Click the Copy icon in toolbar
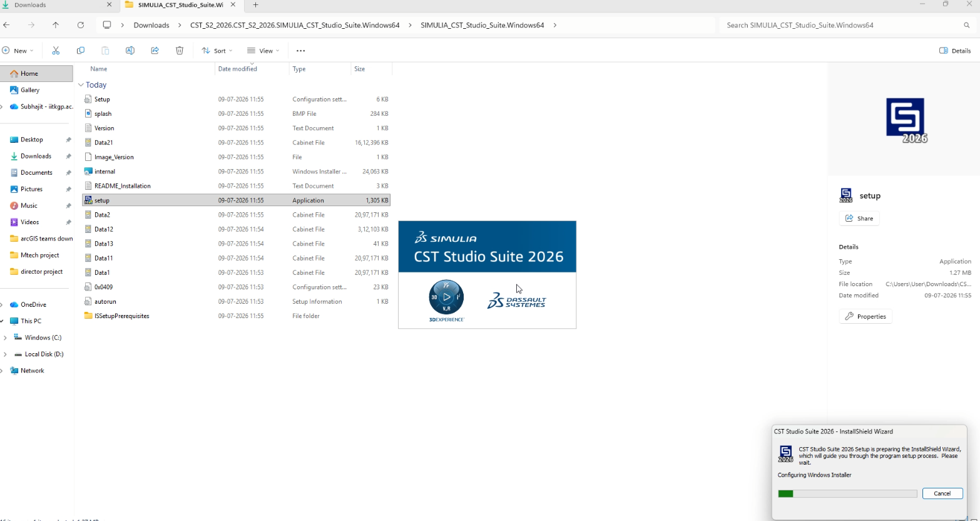980x521 pixels. [80, 51]
